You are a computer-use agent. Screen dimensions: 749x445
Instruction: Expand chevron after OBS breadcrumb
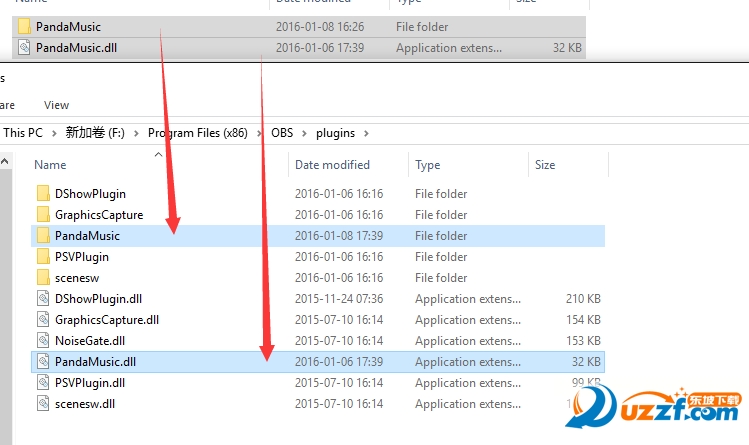click(x=304, y=133)
